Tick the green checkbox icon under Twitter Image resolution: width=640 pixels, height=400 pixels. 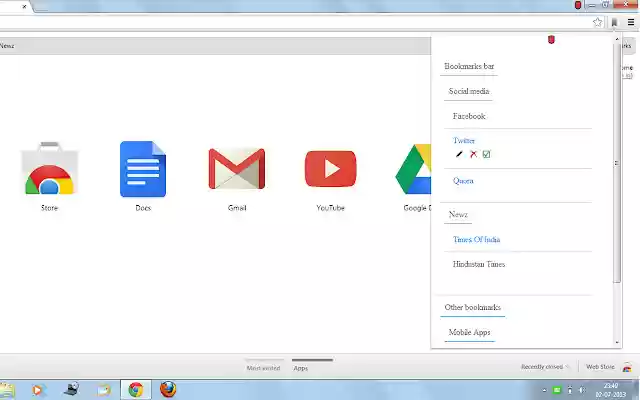coord(486,154)
